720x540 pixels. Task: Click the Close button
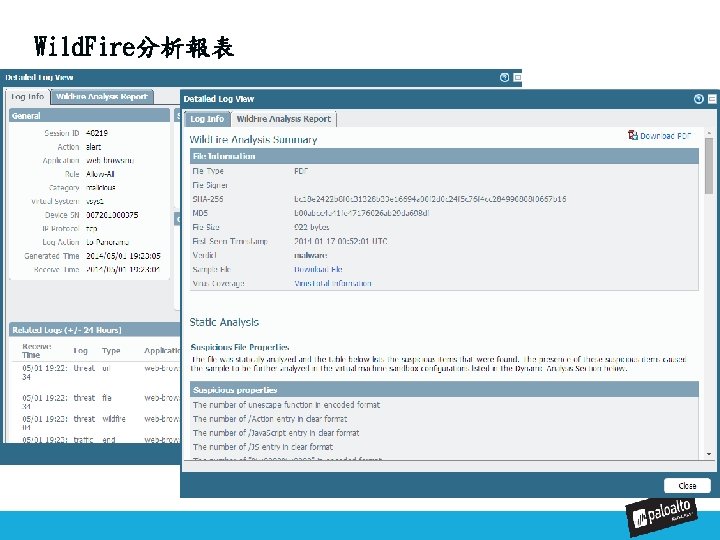687,485
